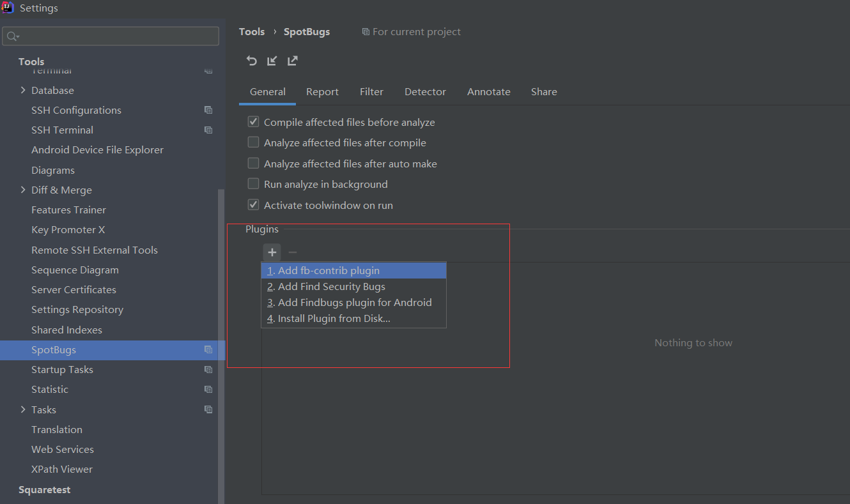850x504 pixels.
Task: Click the project icon beside Startup Tasks
Action: (208, 369)
